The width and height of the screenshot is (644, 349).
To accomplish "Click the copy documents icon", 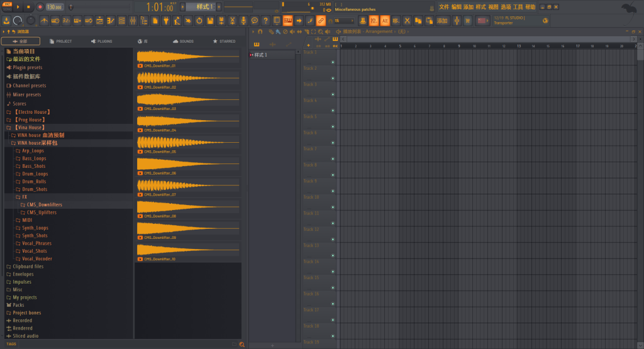I will click(x=418, y=21).
